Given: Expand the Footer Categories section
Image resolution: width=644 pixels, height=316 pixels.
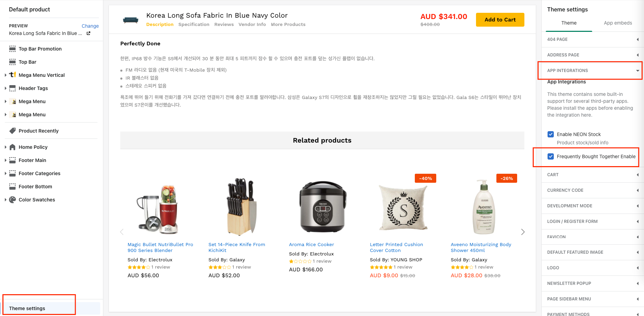Looking at the screenshot, I should 6,173.
